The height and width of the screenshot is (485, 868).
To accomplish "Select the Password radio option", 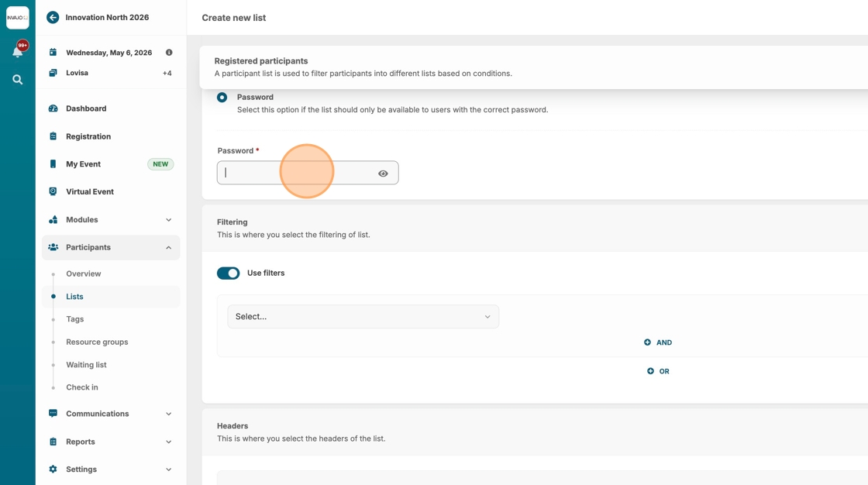I will (x=222, y=98).
